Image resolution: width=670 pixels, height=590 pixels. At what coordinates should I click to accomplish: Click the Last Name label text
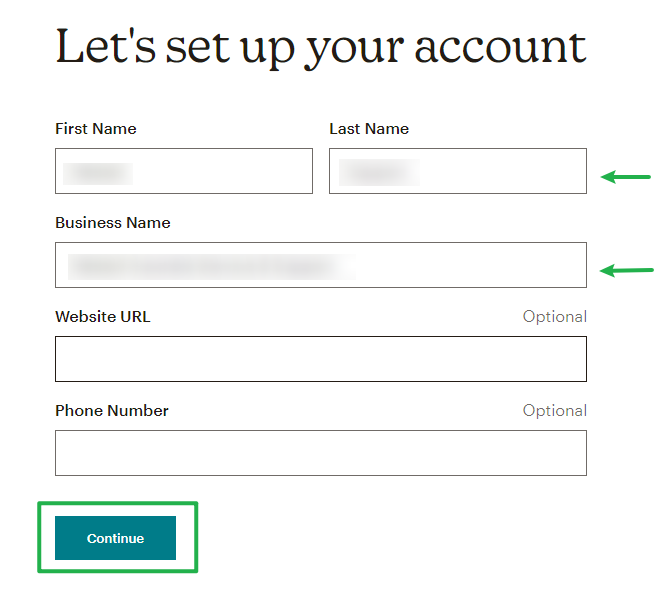coord(369,129)
